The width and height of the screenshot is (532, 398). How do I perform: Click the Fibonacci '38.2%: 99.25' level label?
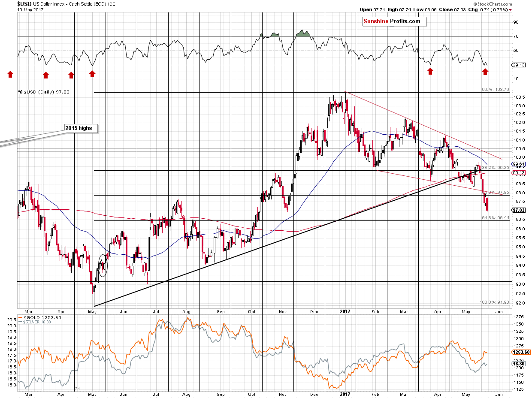click(496, 168)
